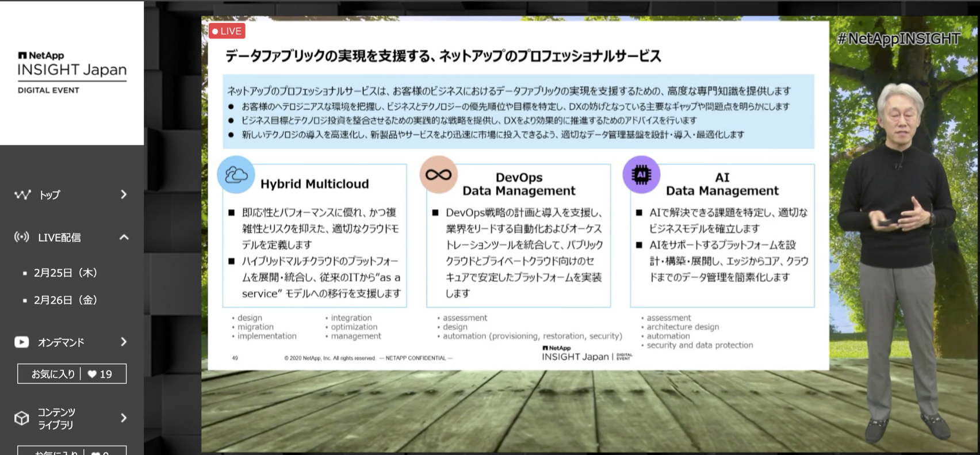
Task: Click the DevOps Data Management heading
Action: (519, 184)
